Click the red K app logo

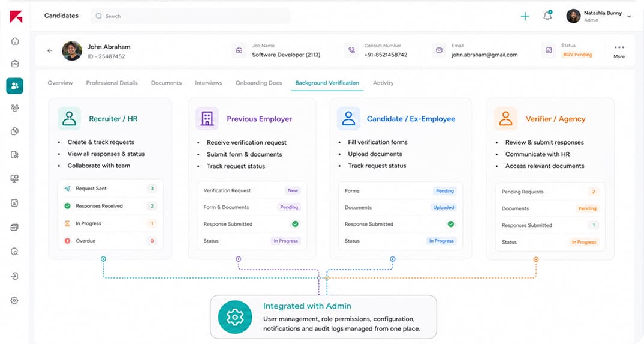coord(16,16)
